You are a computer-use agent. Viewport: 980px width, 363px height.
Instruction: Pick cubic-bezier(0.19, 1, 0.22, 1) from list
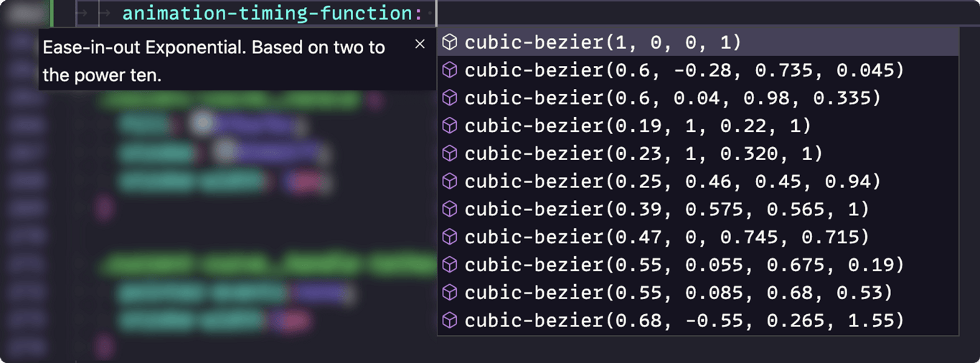coord(698,126)
